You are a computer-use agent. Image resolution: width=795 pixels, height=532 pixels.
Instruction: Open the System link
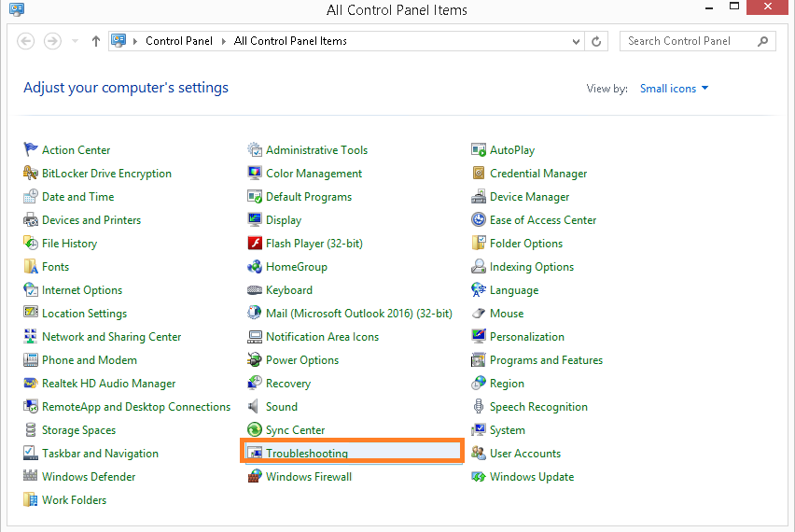pos(508,430)
